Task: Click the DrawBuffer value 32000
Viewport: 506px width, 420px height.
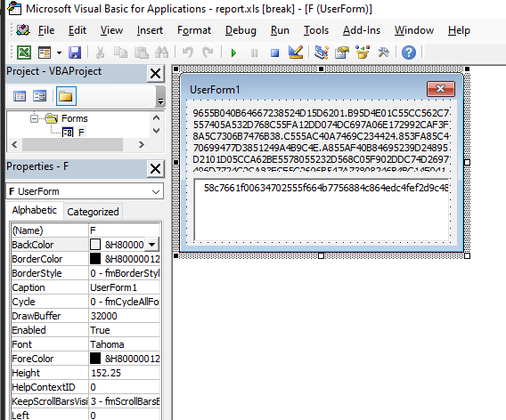Action: pyautogui.click(x=124, y=316)
